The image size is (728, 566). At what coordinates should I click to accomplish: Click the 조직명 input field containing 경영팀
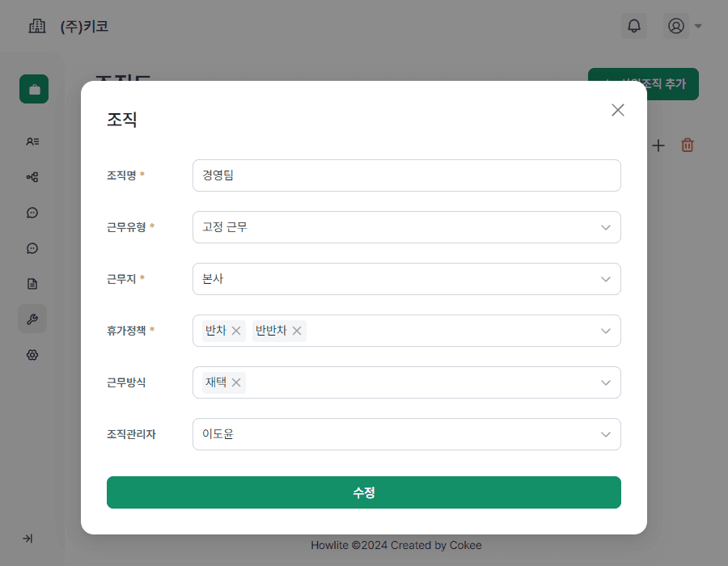point(406,175)
